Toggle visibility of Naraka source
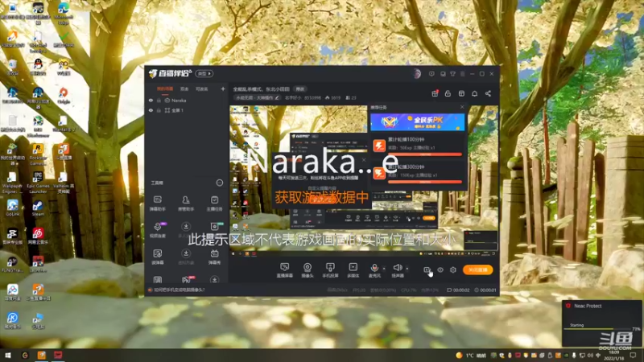Image resolution: width=644 pixels, height=362 pixels. (x=151, y=100)
